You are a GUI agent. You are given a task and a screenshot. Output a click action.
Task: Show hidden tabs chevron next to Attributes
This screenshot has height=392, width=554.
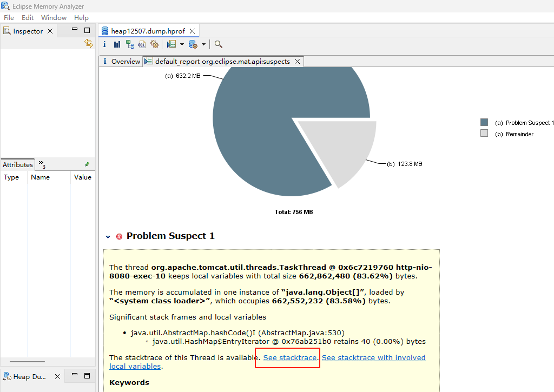click(42, 164)
